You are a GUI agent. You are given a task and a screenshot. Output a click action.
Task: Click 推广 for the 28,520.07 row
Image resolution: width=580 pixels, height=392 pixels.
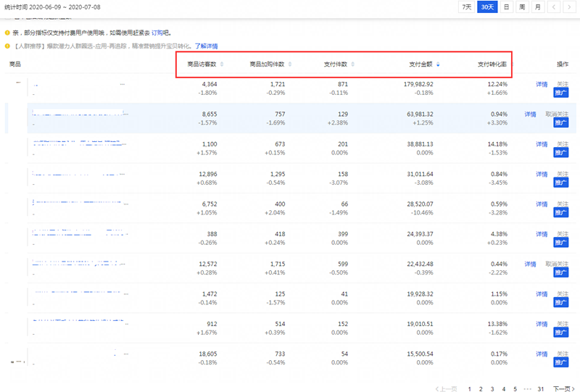tap(560, 212)
